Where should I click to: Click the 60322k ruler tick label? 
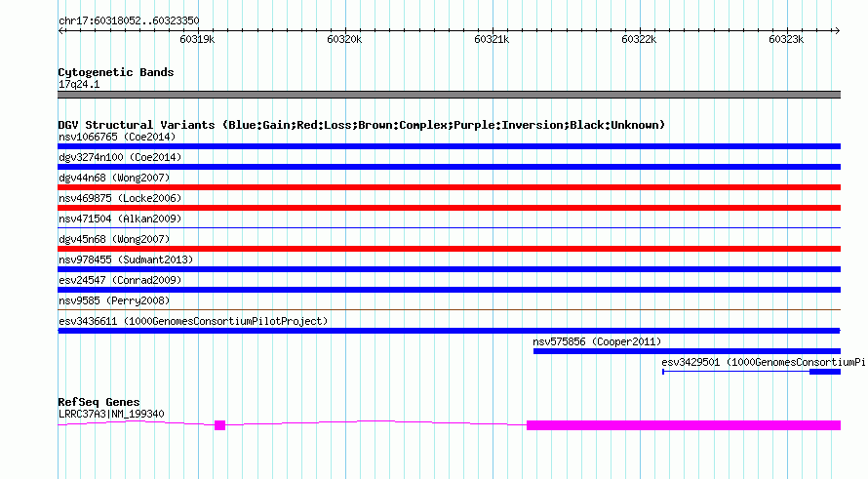[x=639, y=39]
